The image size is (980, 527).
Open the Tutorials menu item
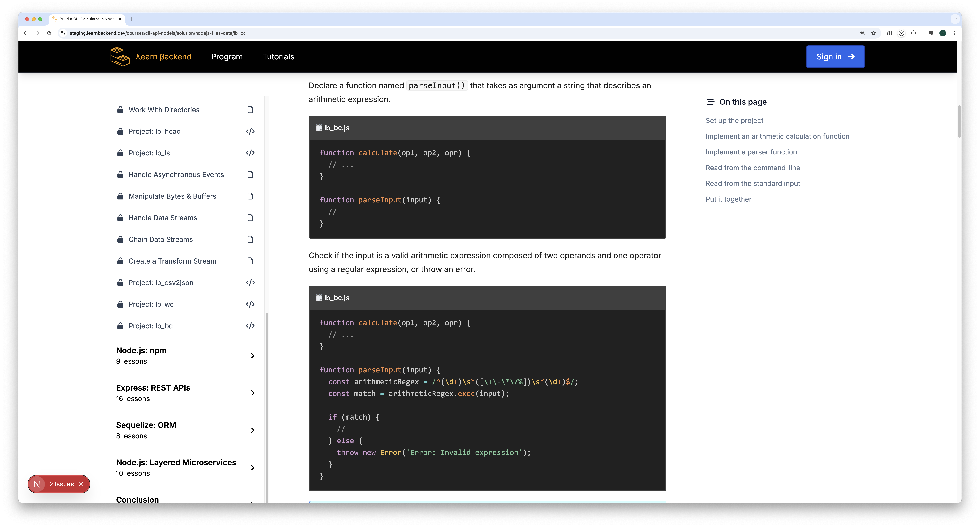[278, 57]
